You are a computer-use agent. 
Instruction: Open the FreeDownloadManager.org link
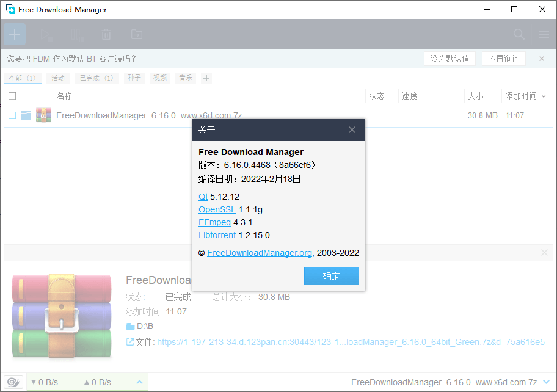click(x=259, y=252)
